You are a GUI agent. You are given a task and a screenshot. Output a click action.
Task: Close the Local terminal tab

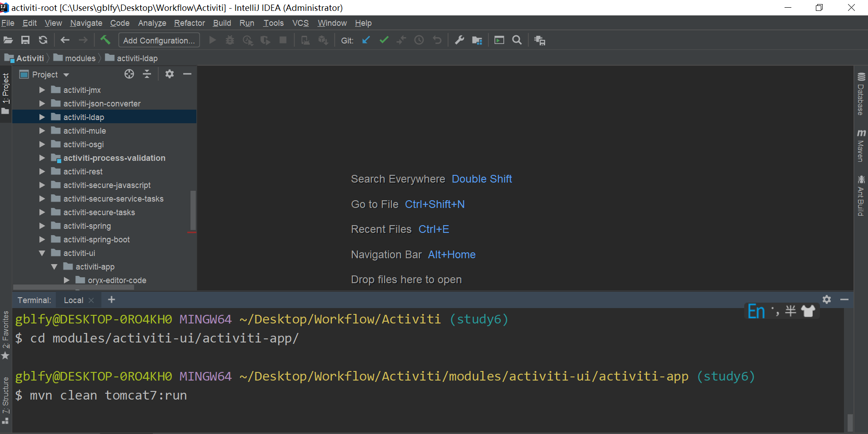tap(91, 300)
